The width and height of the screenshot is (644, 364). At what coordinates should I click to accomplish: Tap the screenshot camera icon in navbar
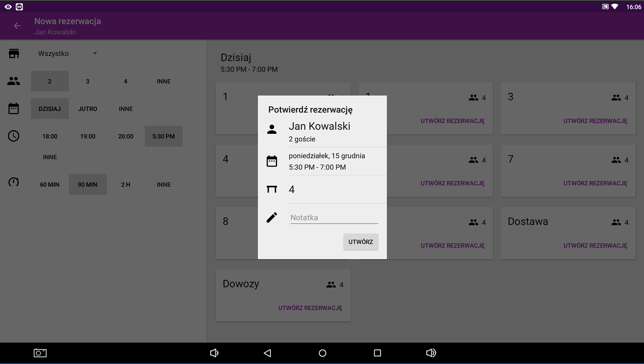[40, 353]
